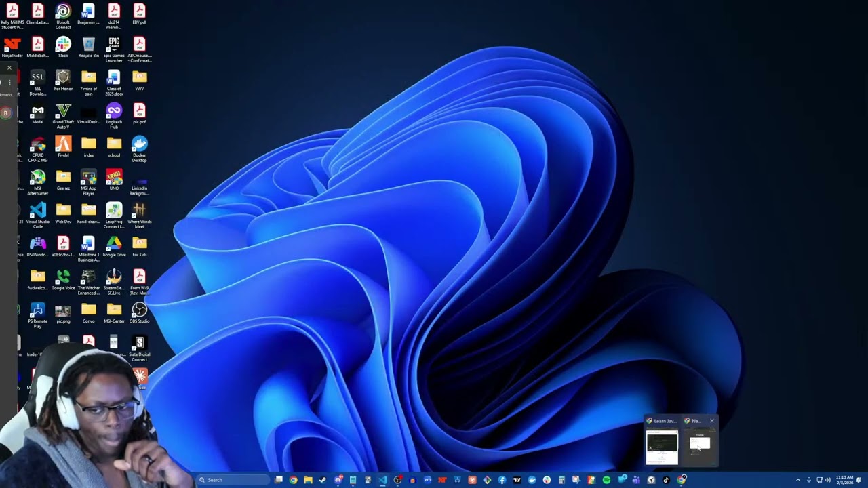Select the Visual Studio Code desktop shortcut
This screenshot has width=868, height=488.
(38, 216)
